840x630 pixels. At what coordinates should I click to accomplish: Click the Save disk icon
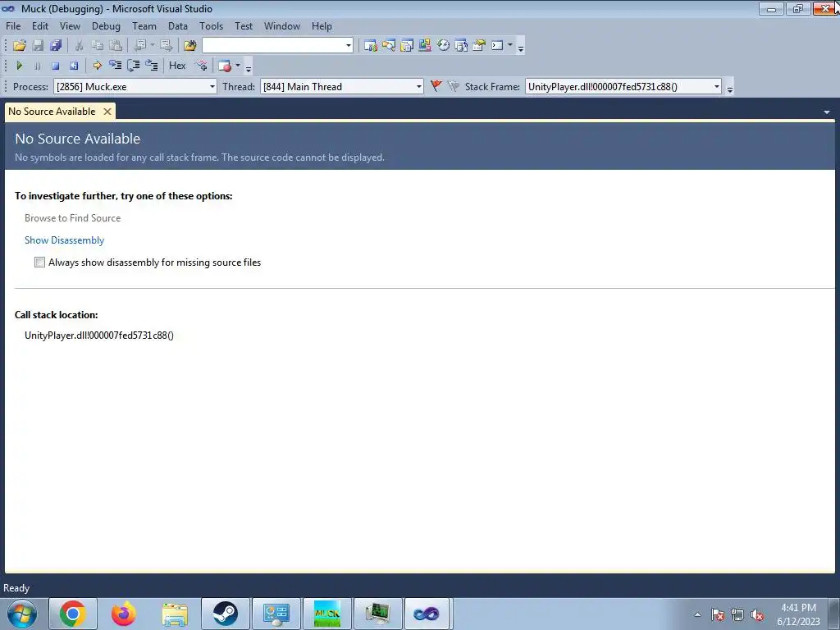click(38, 46)
